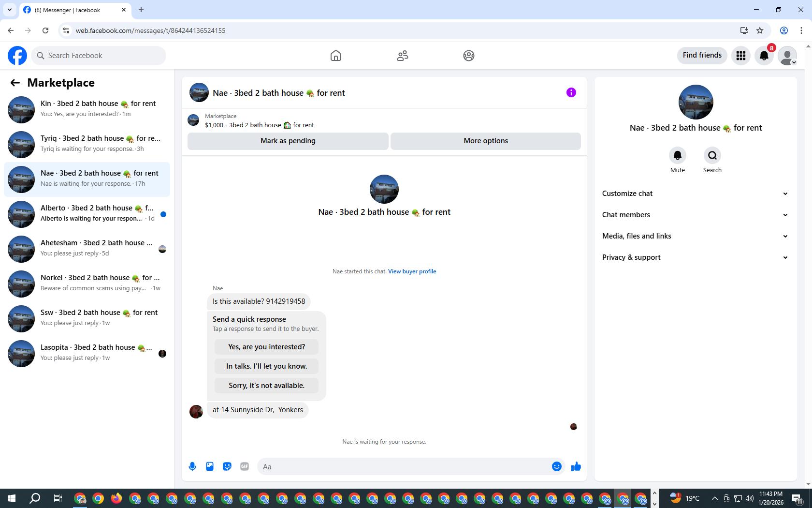Image resolution: width=812 pixels, height=508 pixels.
Task: Send quick reply 'Sorry, it's not available.'
Action: click(x=267, y=386)
